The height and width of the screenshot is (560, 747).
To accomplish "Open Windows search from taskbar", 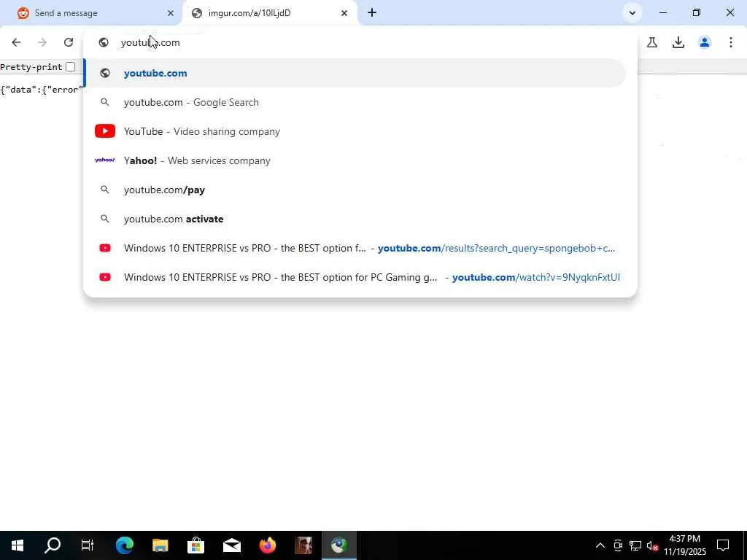I will pos(53,545).
